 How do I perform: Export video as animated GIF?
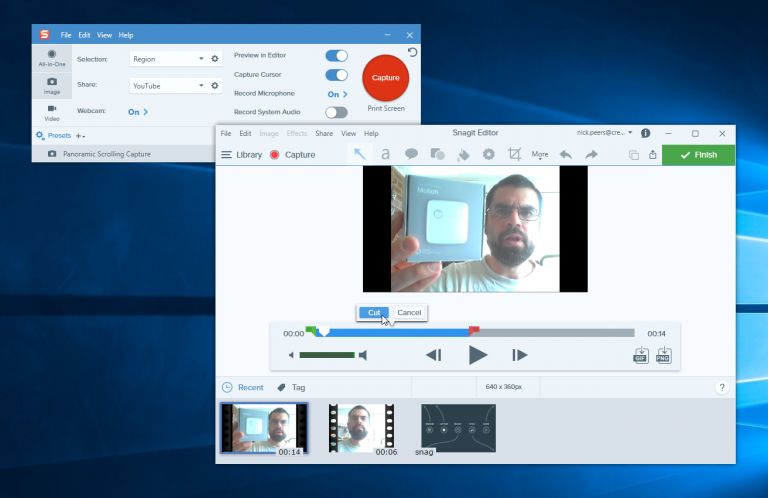[x=641, y=355]
